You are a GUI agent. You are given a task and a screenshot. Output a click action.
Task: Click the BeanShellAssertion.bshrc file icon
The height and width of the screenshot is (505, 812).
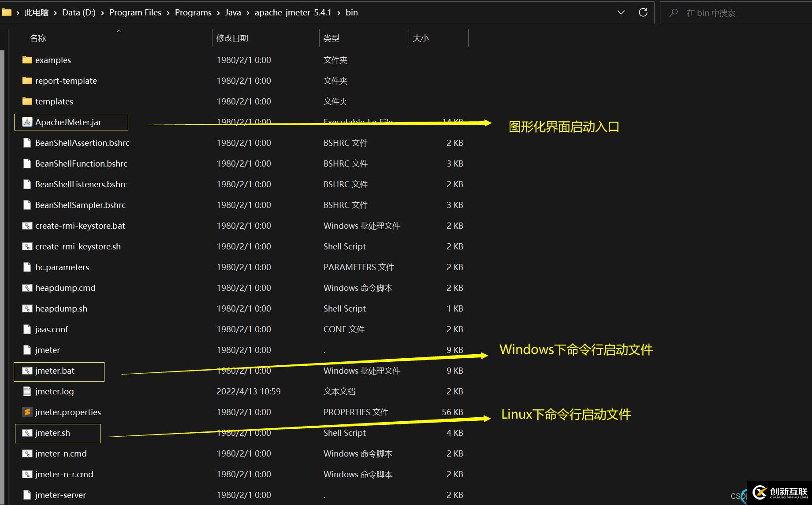(x=27, y=142)
